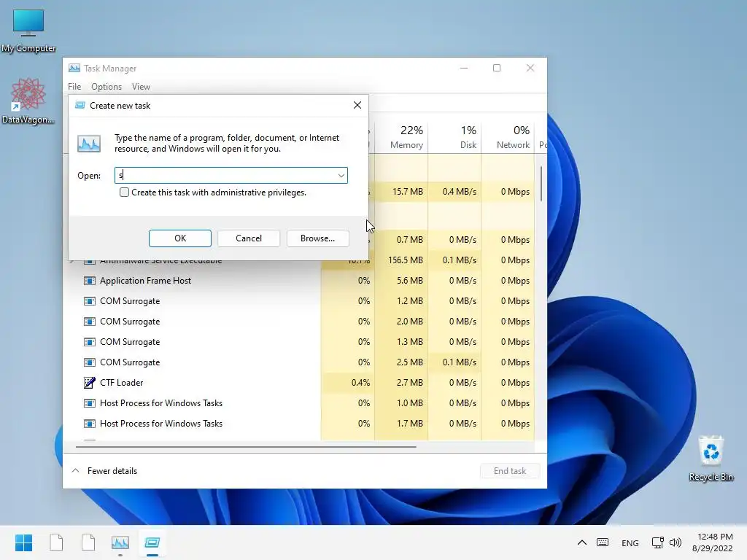Click the horizontal scrollbar in Task Manager
The width and height of the screenshot is (747, 560).
(x=246, y=447)
